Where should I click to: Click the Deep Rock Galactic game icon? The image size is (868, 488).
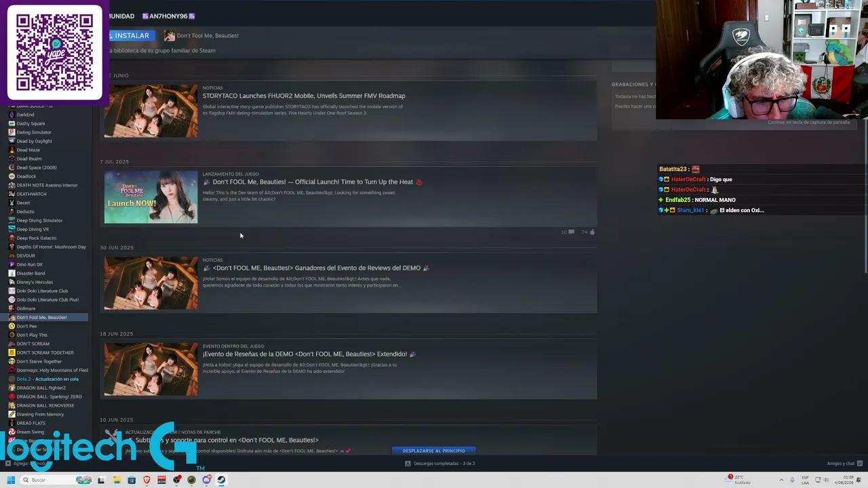pyautogui.click(x=12, y=238)
